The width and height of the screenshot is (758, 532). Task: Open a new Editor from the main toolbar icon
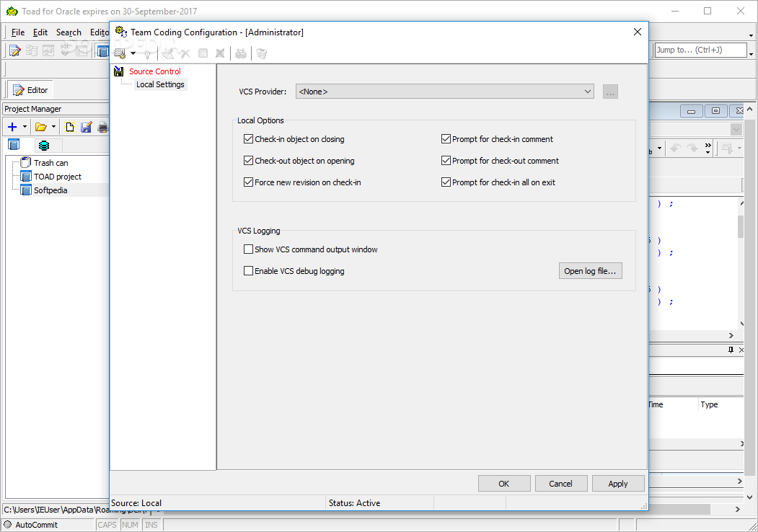coord(15,50)
